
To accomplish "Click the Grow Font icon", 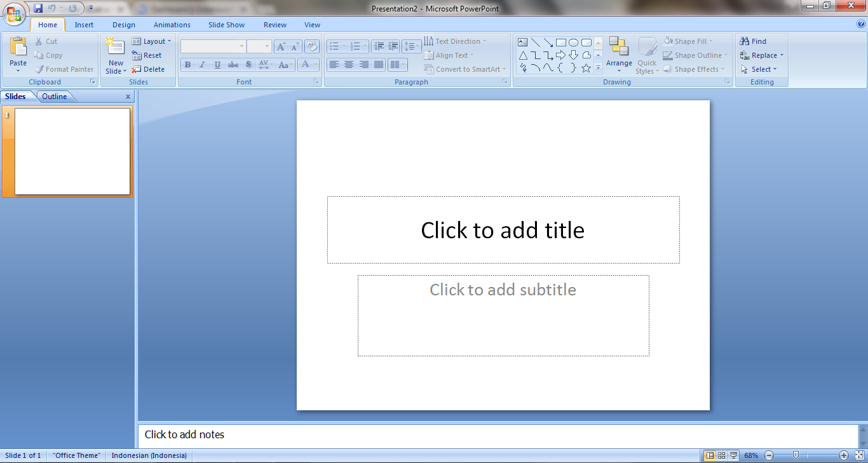I will [281, 46].
